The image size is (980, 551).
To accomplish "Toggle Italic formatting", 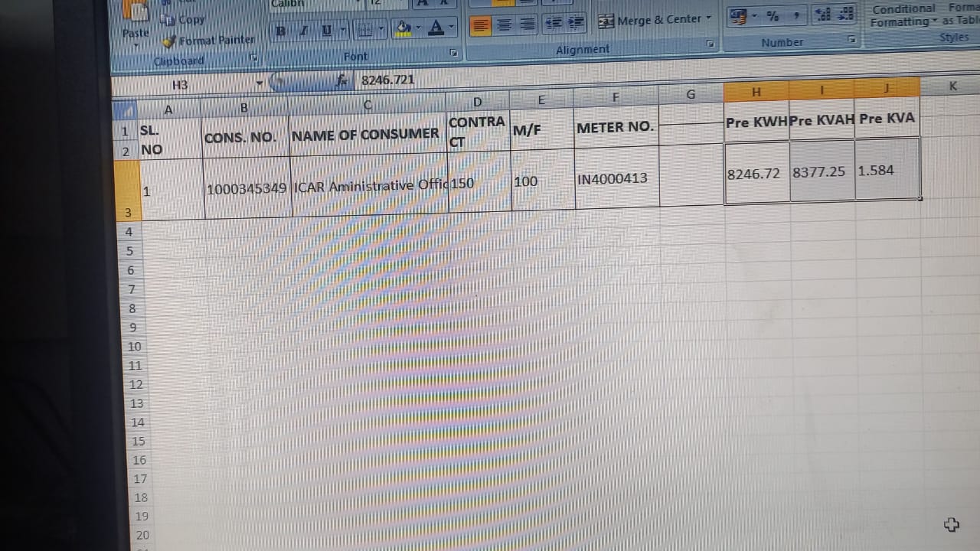I will point(304,31).
